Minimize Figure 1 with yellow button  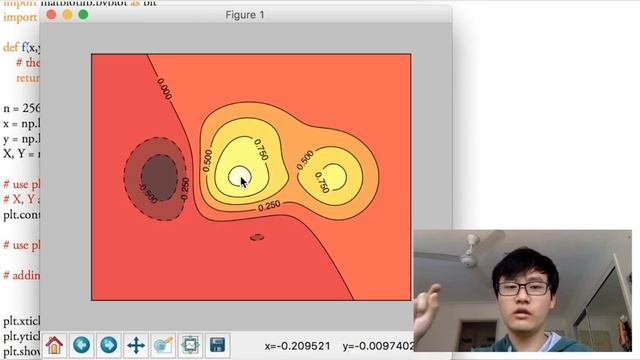(67, 15)
